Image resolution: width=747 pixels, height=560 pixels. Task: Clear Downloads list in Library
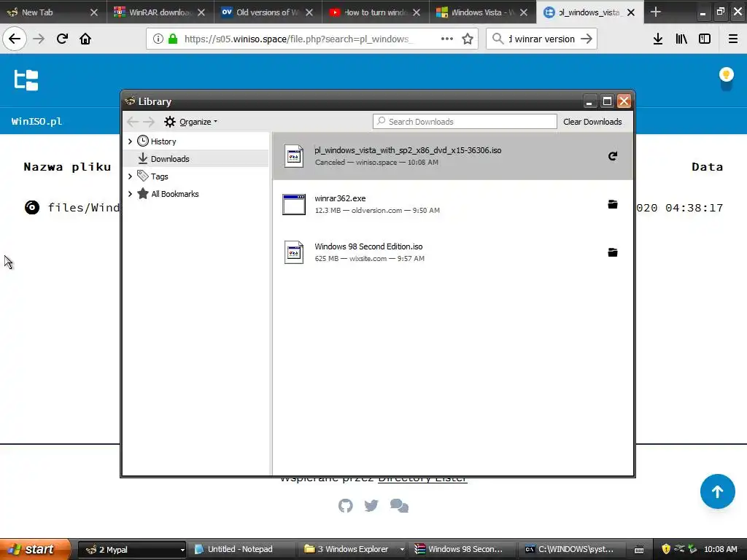pyautogui.click(x=592, y=122)
